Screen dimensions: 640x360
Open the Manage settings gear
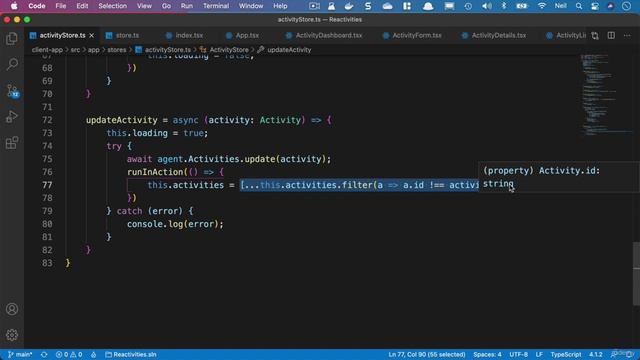click(12, 335)
